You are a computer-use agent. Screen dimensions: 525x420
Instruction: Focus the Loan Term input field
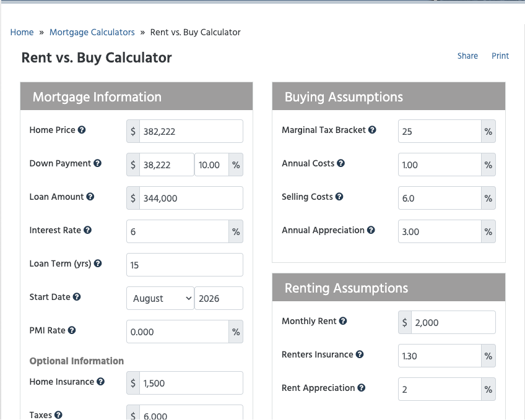coord(185,265)
